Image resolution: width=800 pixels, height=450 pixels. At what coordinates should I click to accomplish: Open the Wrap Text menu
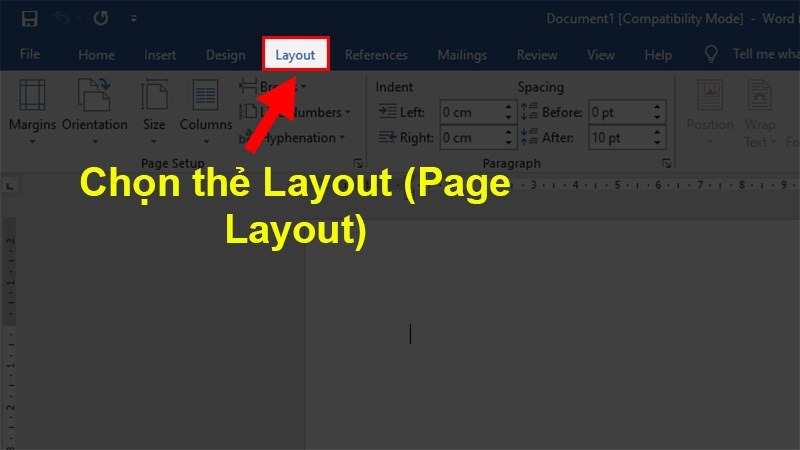(760, 112)
